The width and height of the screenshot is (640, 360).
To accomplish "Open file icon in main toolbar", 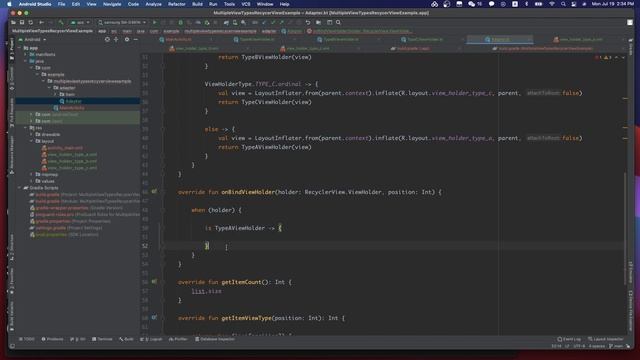I will [x=13, y=22].
